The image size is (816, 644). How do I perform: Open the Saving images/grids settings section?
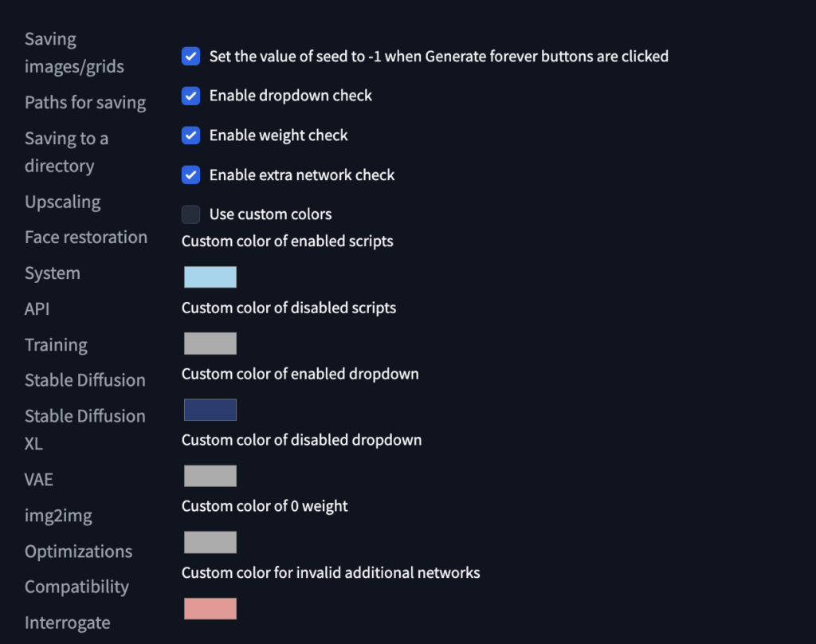pyautogui.click(x=74, y=52)
